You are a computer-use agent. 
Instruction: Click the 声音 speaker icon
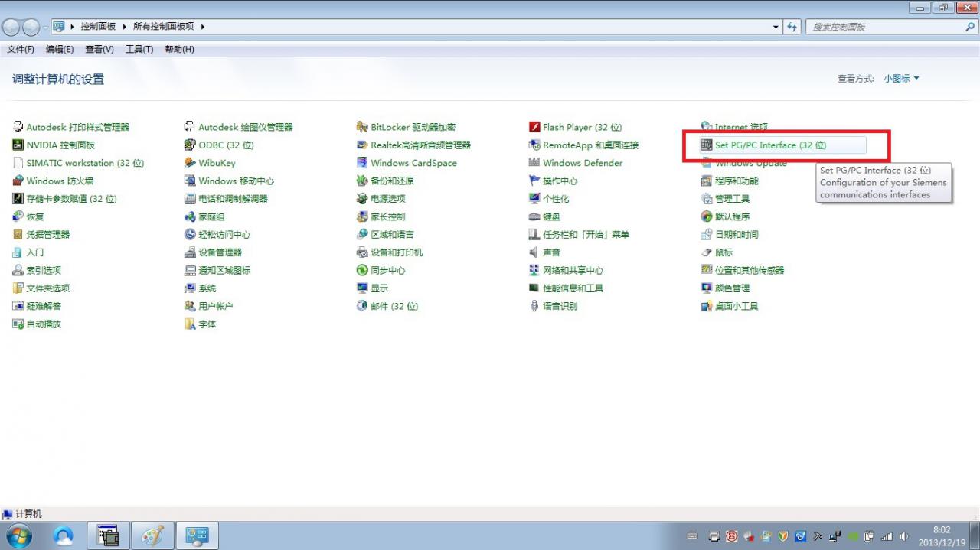click(535, 252)
